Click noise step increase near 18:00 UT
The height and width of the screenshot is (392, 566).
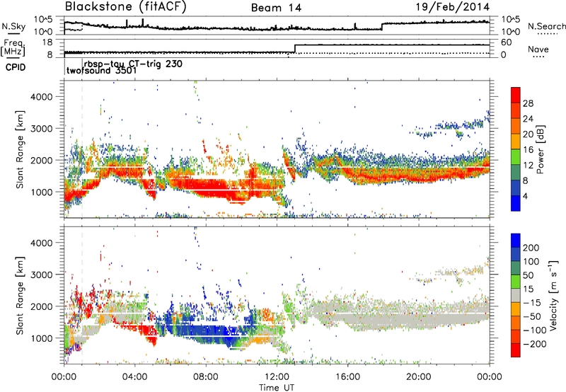point(382,26)
